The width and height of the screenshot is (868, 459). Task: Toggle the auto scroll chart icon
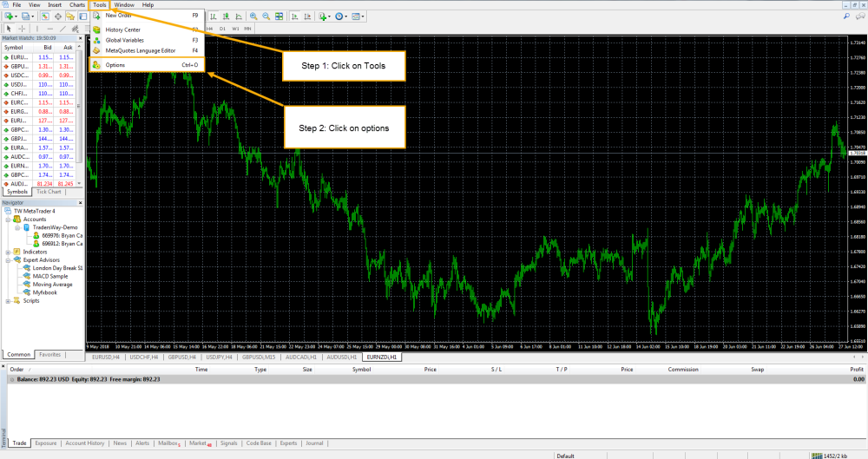294,16
